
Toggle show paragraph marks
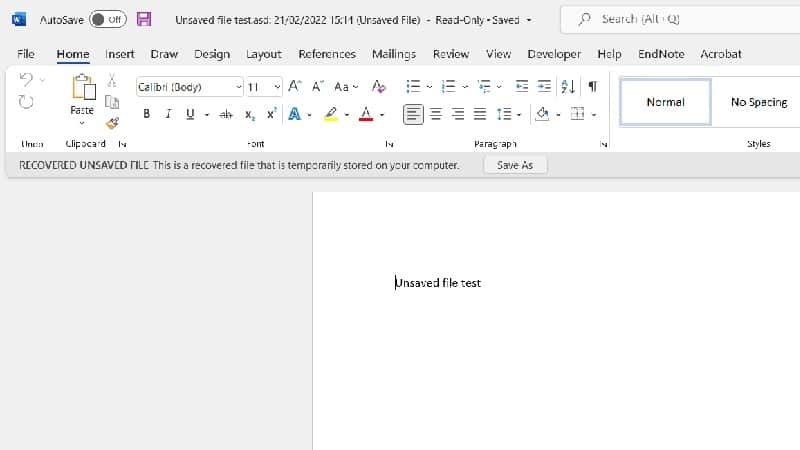[592, 87]
